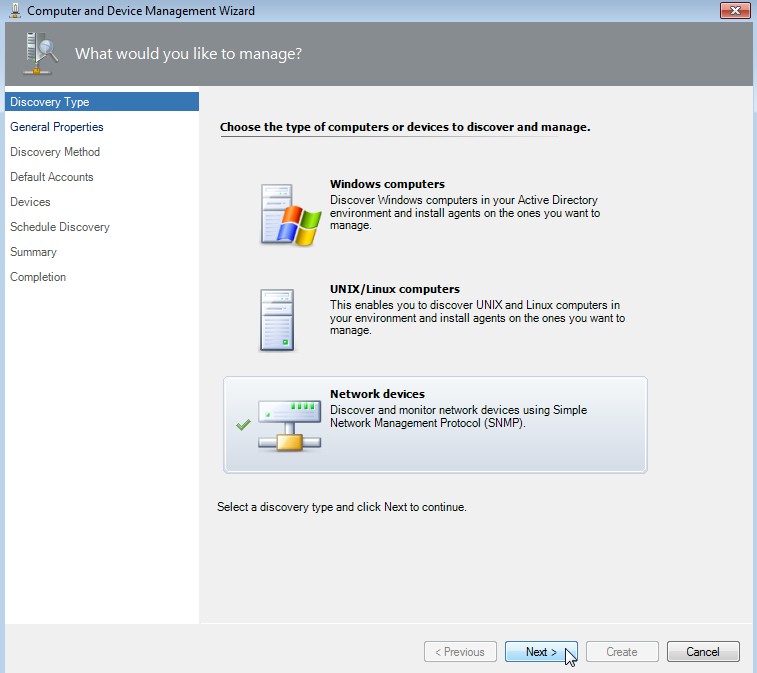Click the Next button
This screenshot has height=673, width=757.
click(541, 652)
